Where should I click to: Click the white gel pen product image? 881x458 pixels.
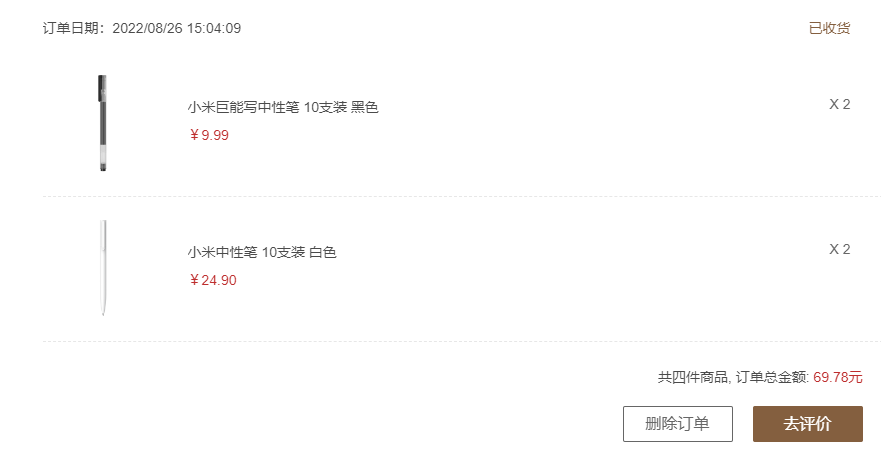click(103, 267)
